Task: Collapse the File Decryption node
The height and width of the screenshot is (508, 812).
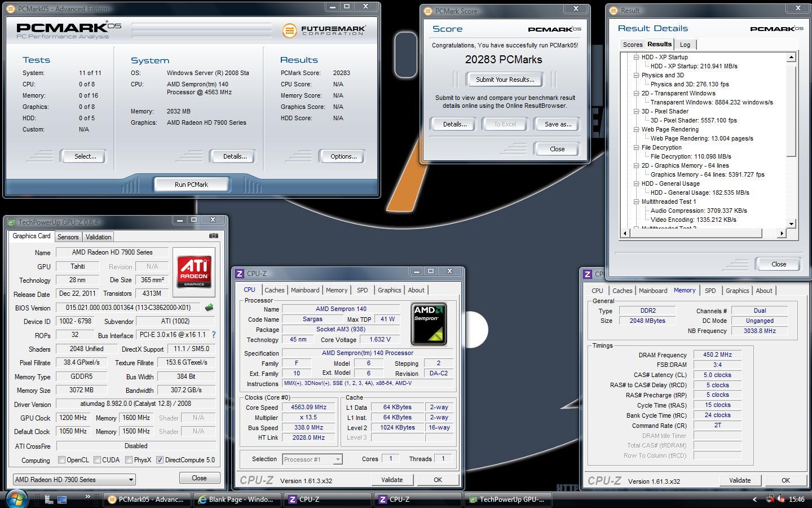Action: (x=636, y=147)
